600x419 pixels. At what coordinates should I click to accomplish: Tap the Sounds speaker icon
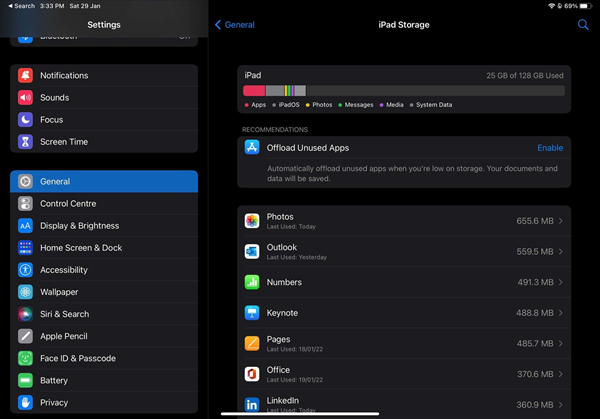coord(25,98)
